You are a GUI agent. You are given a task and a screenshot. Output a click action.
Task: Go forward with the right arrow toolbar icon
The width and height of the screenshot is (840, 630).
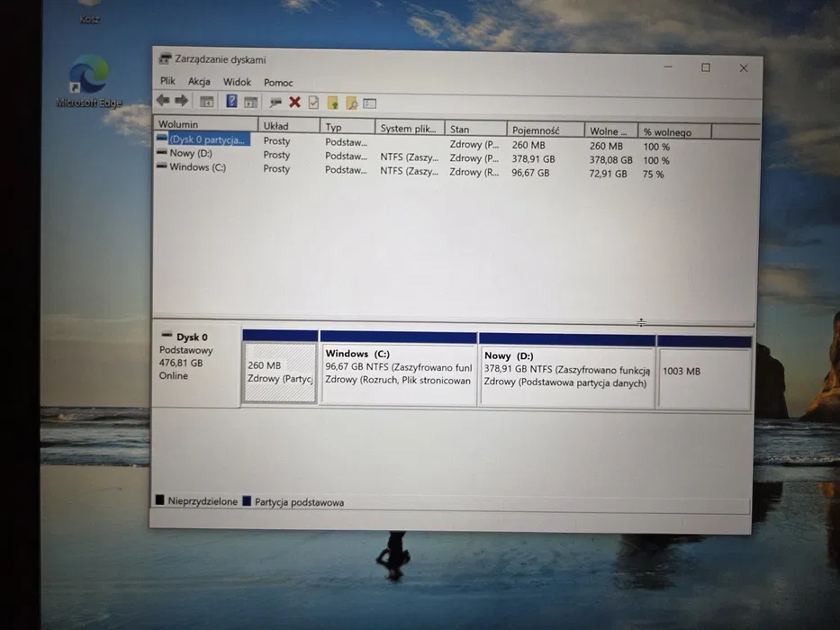182,100
